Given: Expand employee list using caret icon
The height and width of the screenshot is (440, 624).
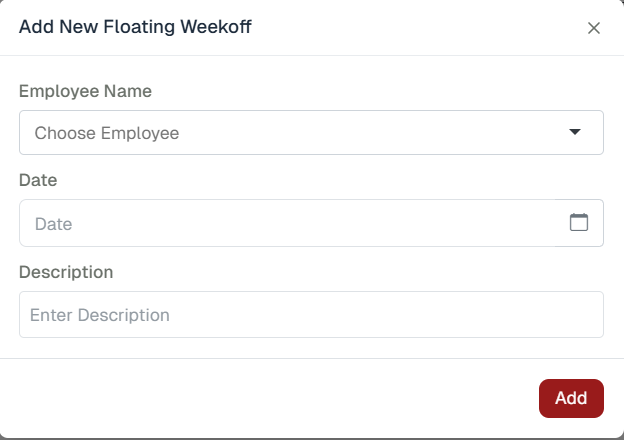Looking at the screenshot, I should pyautogui.click(x=574, y=132).
